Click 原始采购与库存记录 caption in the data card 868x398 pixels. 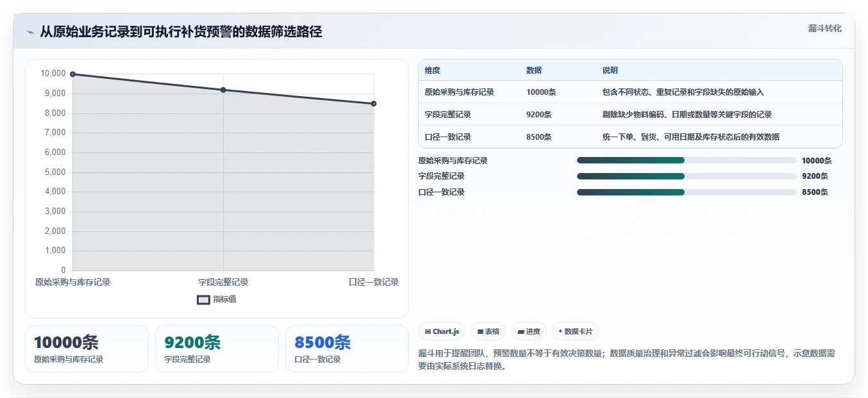point(69,360)
